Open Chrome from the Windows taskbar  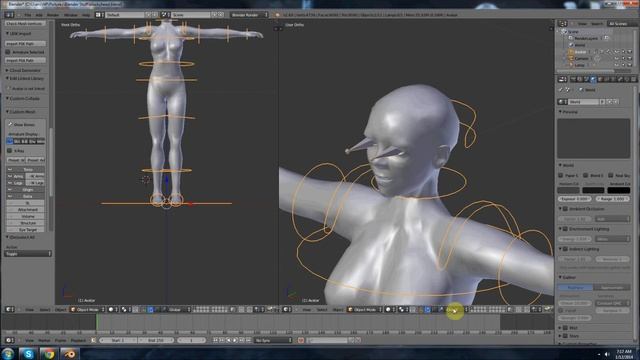pyautogui.click(x=49, y=353)
